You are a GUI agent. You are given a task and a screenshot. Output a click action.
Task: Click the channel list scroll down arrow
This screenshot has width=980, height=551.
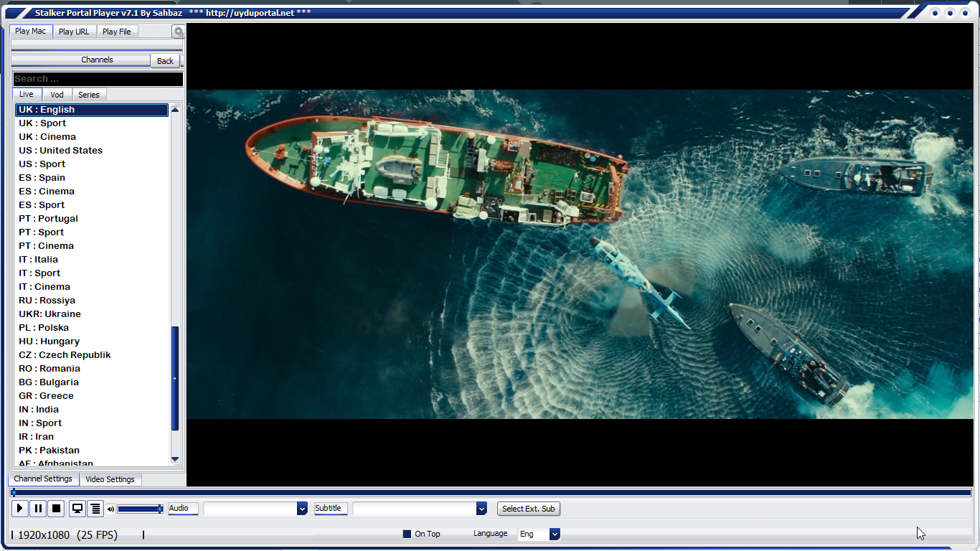coord(175,459)
